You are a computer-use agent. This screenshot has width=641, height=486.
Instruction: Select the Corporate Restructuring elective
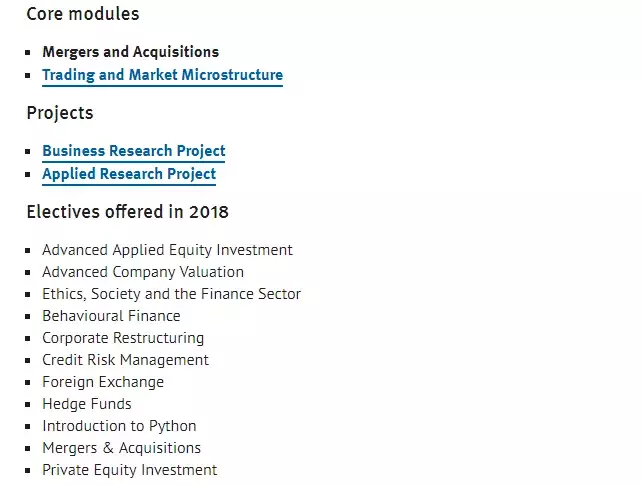click(x=123, y=338)
